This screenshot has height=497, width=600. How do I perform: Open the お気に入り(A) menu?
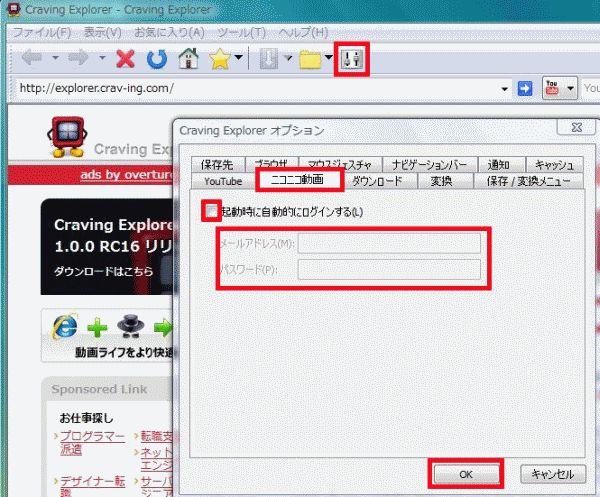[169, 33]
